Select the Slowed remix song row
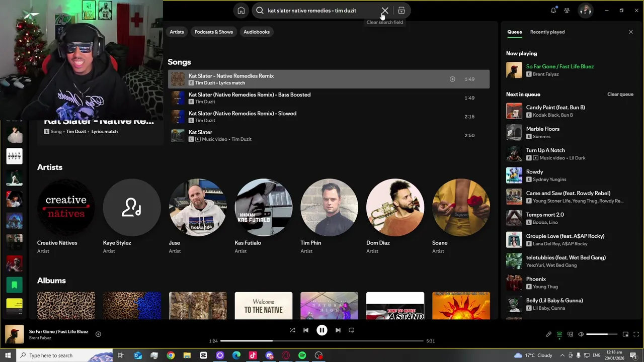The width and height of the screenshot is (644, 362). click(x=329, y=116)
